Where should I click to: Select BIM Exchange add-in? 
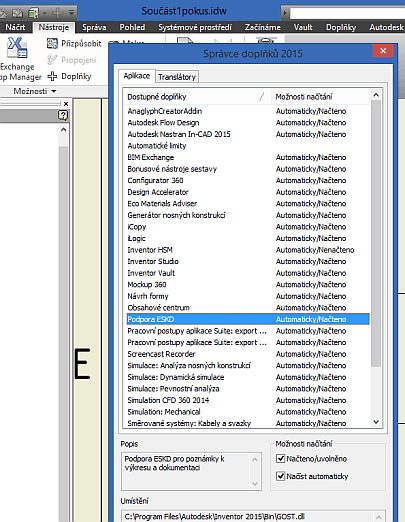(247, 157)
